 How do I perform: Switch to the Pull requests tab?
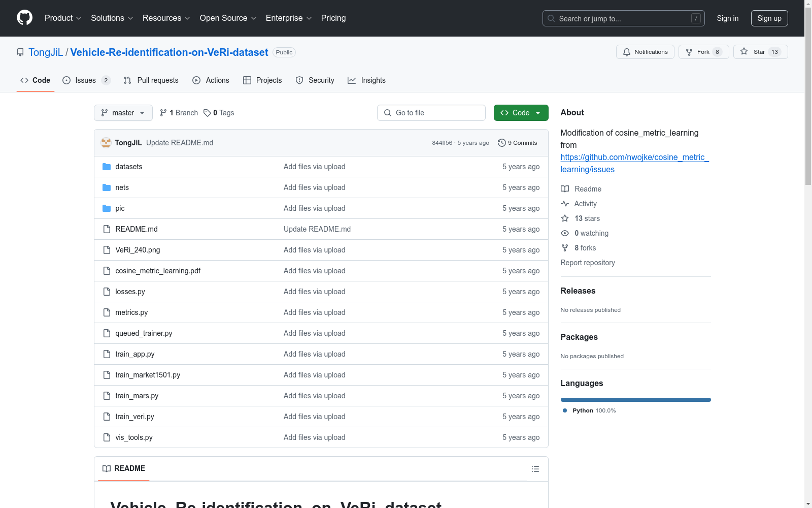151,80
